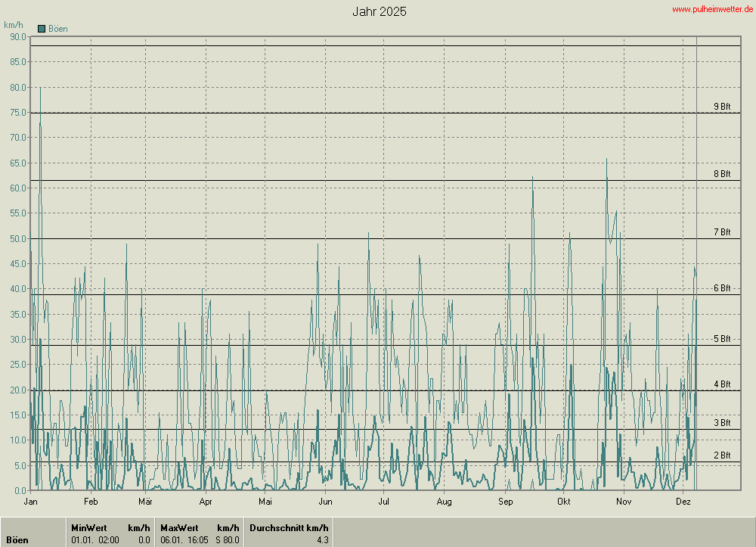
Task: Select the 7 Bft threshold label
Action: 722,232
